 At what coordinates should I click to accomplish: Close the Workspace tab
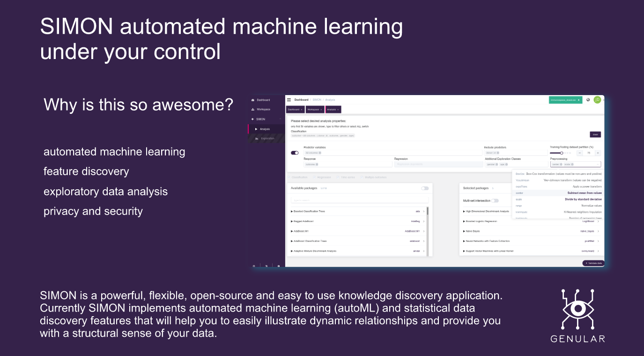[x=321, y=110]
